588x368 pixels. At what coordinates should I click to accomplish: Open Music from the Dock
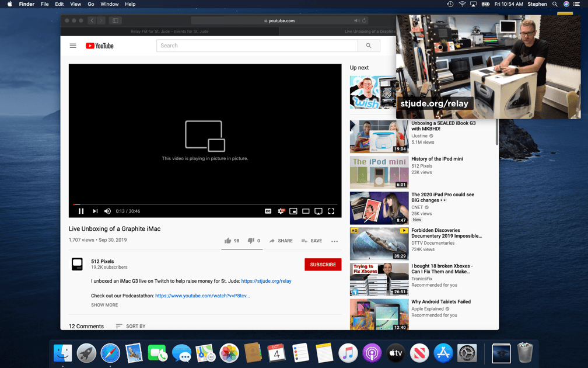348,353
